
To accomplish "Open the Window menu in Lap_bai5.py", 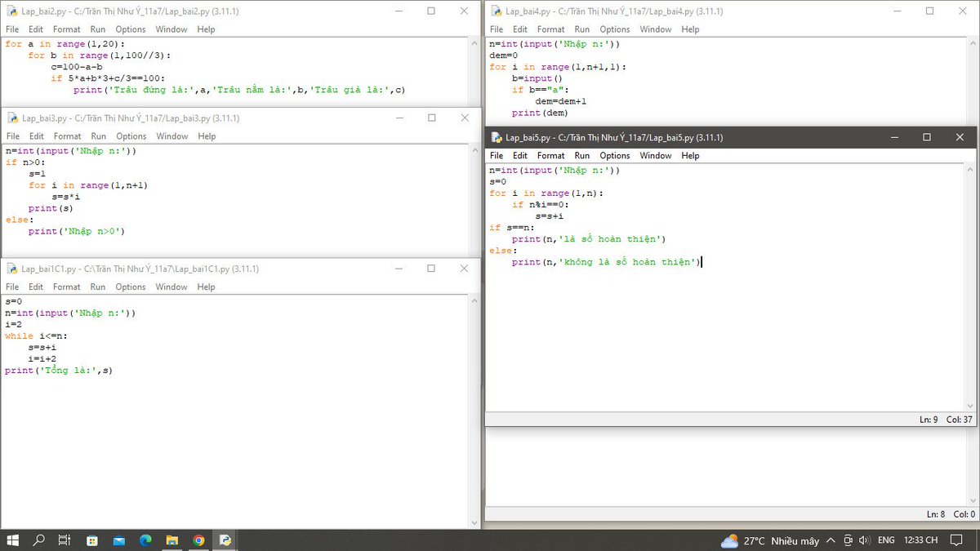I will tap(656, 155).
